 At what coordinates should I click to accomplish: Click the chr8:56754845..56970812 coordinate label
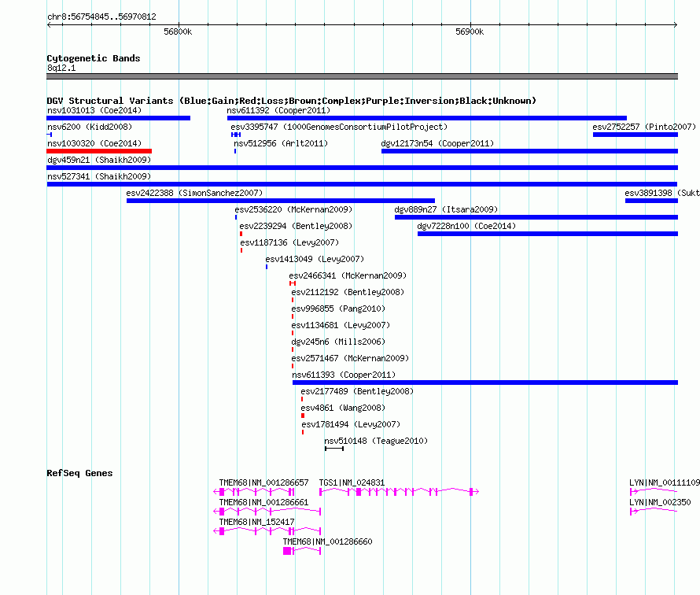(x=101, y=17)
